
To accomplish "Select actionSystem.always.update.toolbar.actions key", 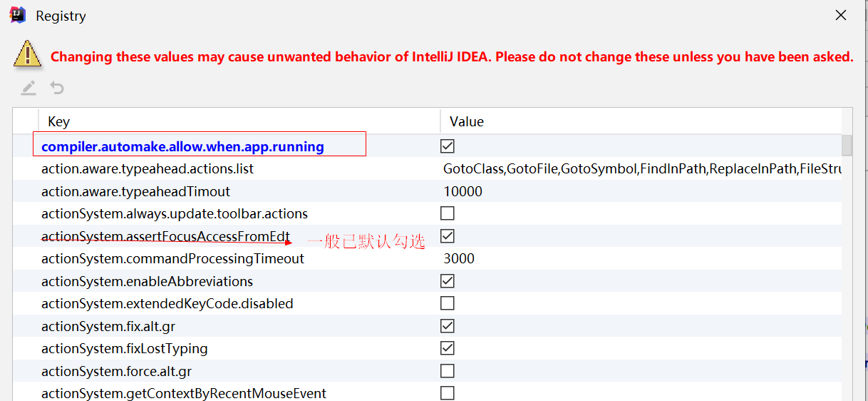I will coord(175,213).
